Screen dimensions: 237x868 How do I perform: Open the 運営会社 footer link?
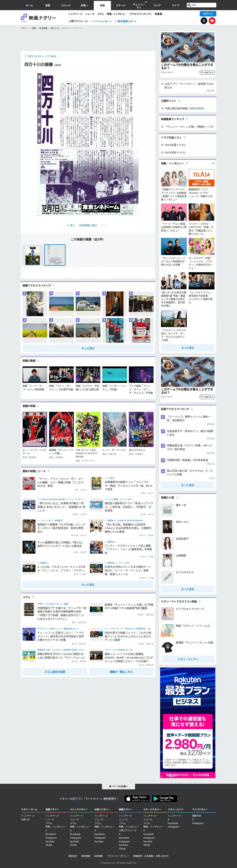73,856
